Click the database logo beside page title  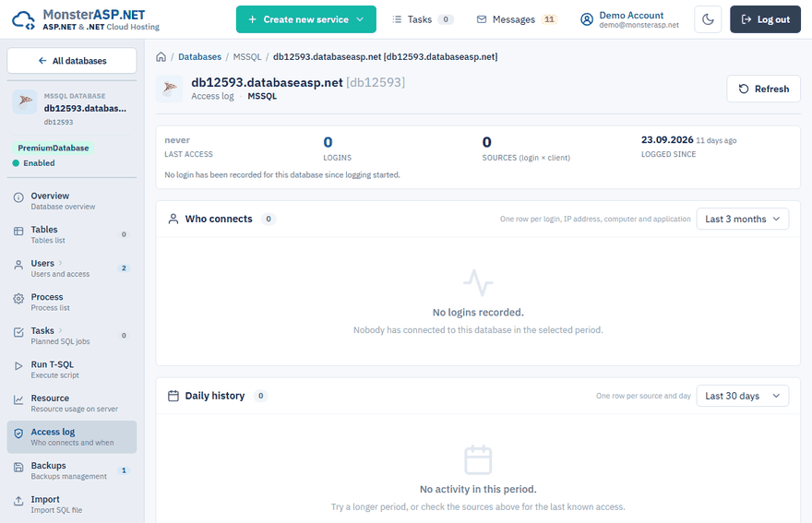[x=170, y=89]
